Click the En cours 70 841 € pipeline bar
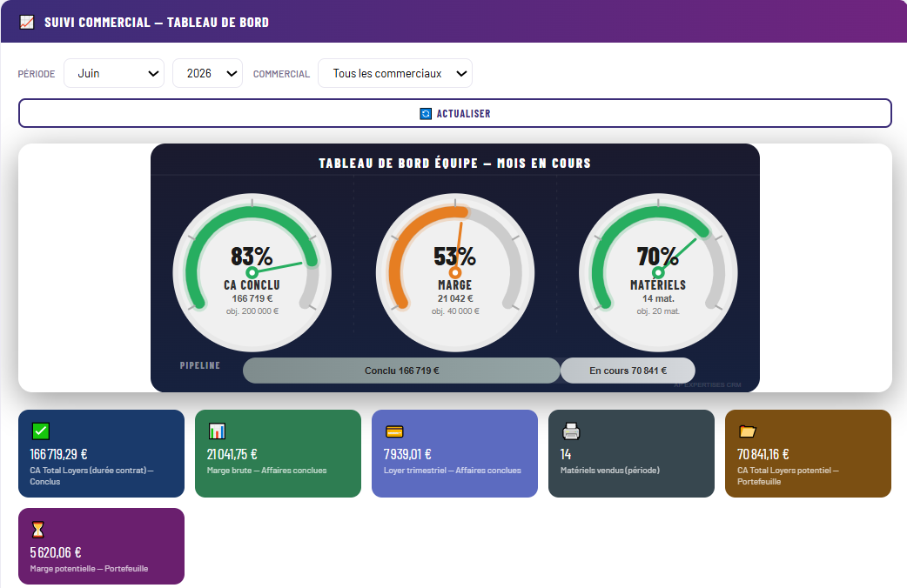 pyautogui.click(x=628, y=371)
